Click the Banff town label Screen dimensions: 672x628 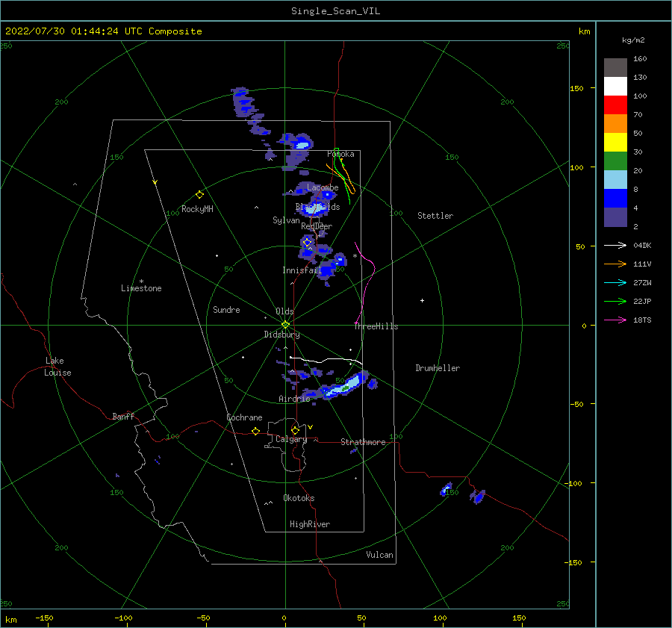coord(123,416)
